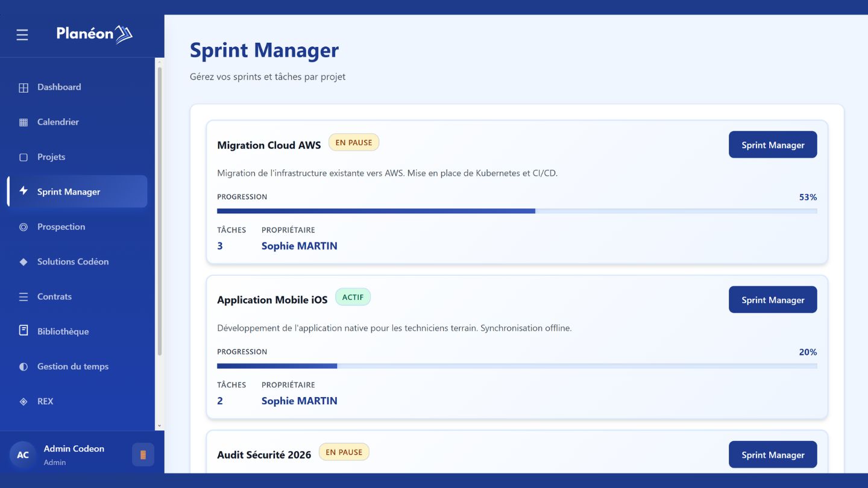Click the Projets square icon

[24, 157]
